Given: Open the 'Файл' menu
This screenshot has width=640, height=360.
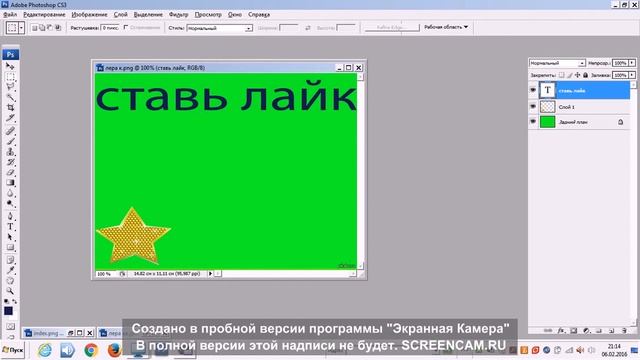Looking at the screenshot, I should pos(10,14).
